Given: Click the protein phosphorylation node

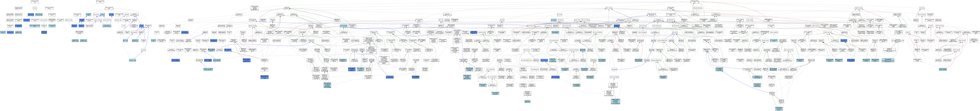Looking at the screenshot, I should [789, 50].
